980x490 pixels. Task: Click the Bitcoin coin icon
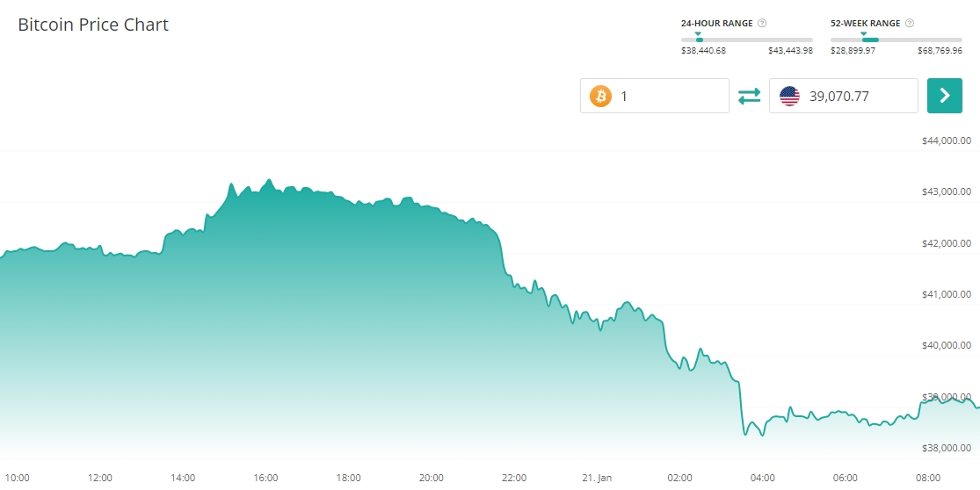(600, 96)
